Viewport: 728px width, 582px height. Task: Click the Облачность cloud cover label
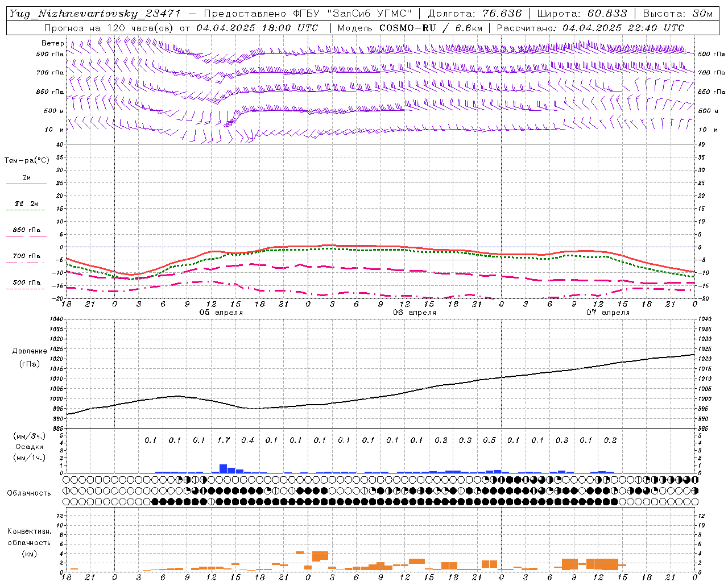tap(29, 493)
